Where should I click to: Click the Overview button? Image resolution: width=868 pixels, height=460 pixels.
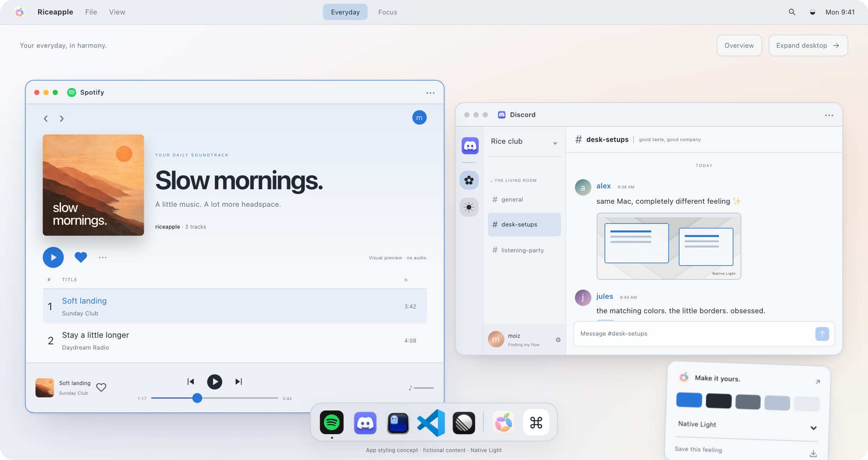[739, 46]
